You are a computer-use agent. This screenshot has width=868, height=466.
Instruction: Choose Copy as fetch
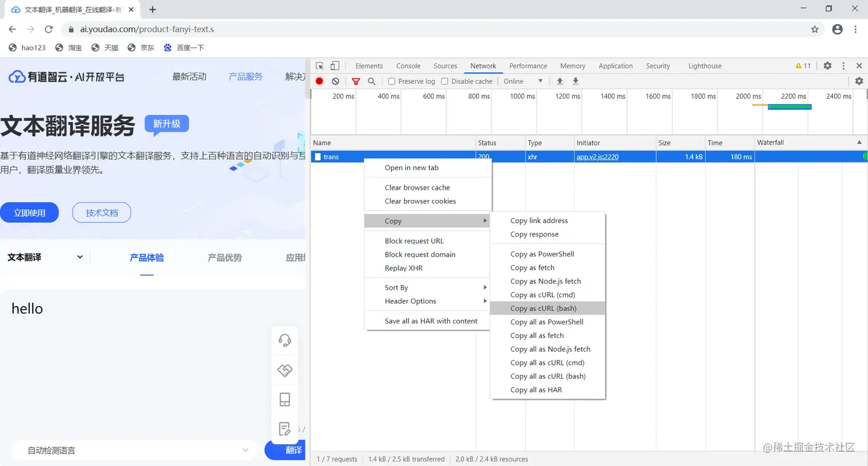(x=548, y=268)
